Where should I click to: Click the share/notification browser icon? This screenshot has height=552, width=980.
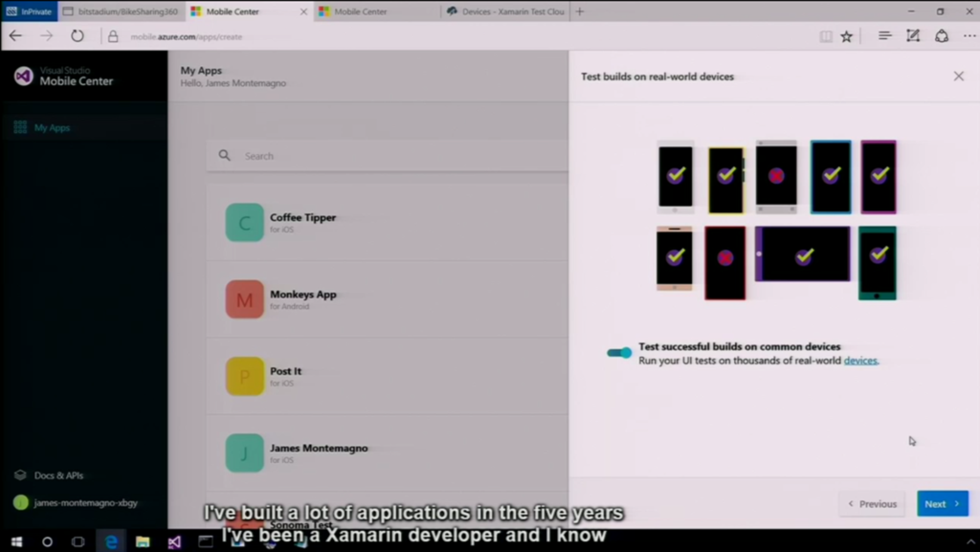pos(942,36)
